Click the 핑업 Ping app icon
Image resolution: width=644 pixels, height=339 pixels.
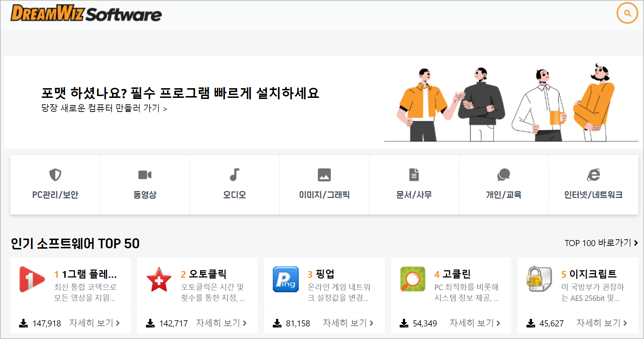[286, 279]
